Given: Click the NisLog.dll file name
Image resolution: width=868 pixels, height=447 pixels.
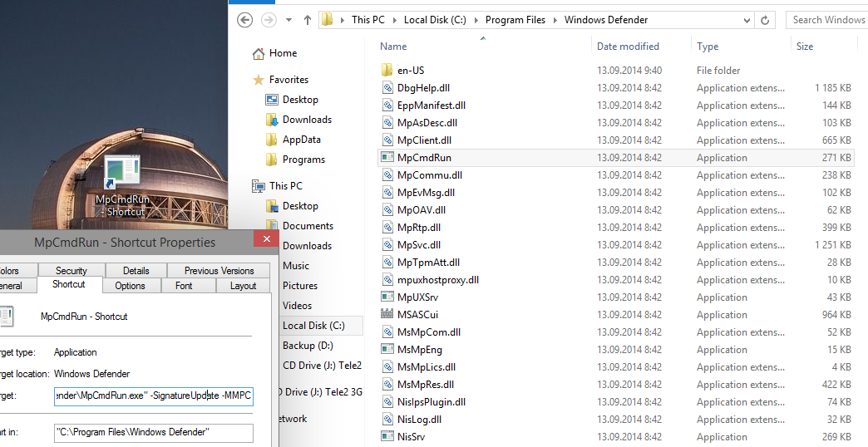Looking at the screenshot, I should pos(419,419).
